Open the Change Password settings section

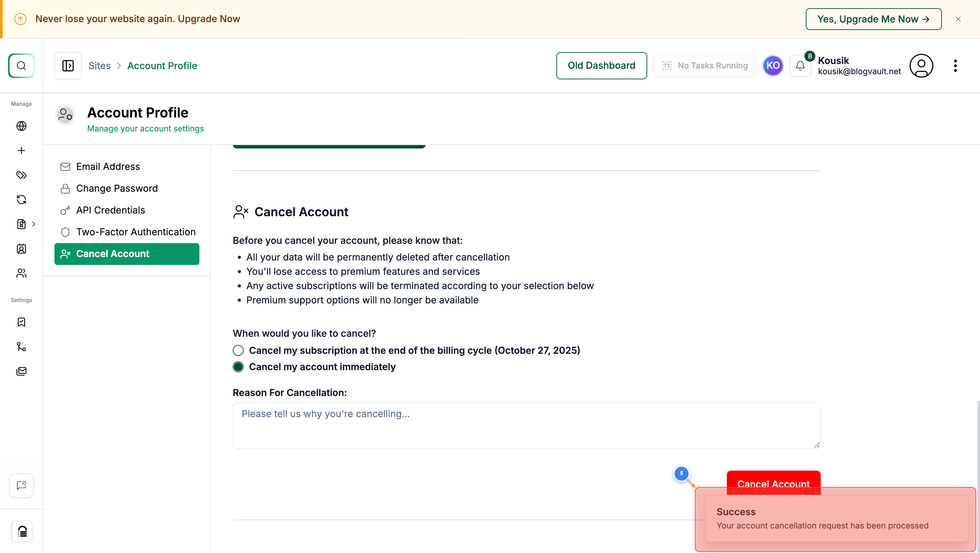click(x=117, y=188)
